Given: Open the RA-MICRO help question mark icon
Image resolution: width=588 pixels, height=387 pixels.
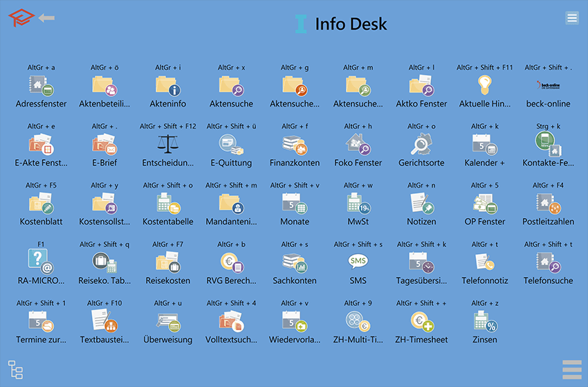Looking at the screenshot, I should tap(42, 262).
